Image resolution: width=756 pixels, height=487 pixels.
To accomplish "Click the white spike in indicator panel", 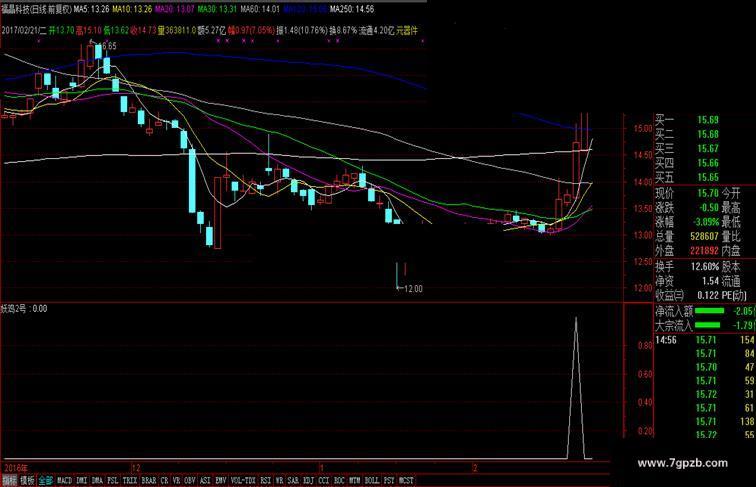I will (576, 388).
